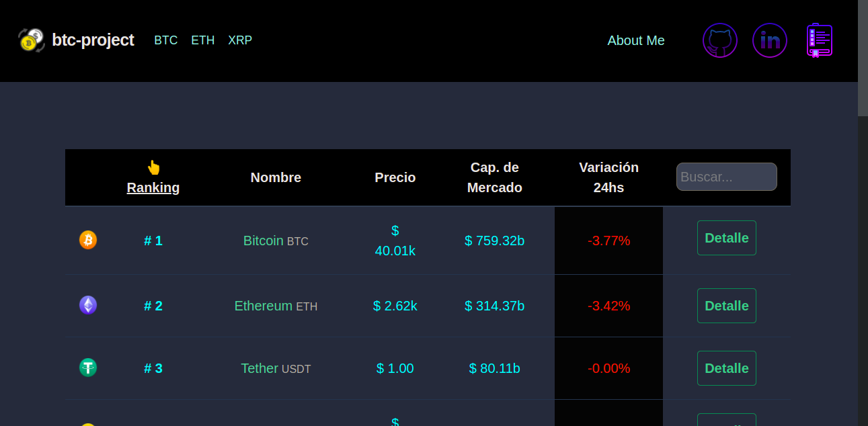
Task: Open the purple resume document icon
Action: [820, 40]
